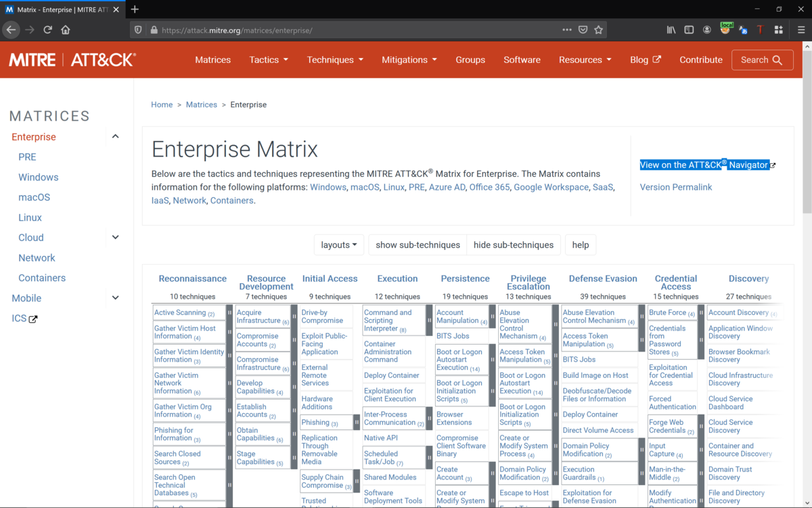Open the BITS Jobs technique under Persistence
The image size is (812, 508).
point(453,336)
